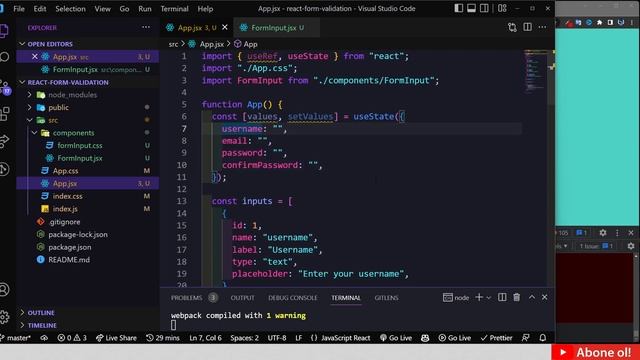Screen dimensions: 640x360
Task: Open the Search view in activity bar
Action: [x=4, y=57]
